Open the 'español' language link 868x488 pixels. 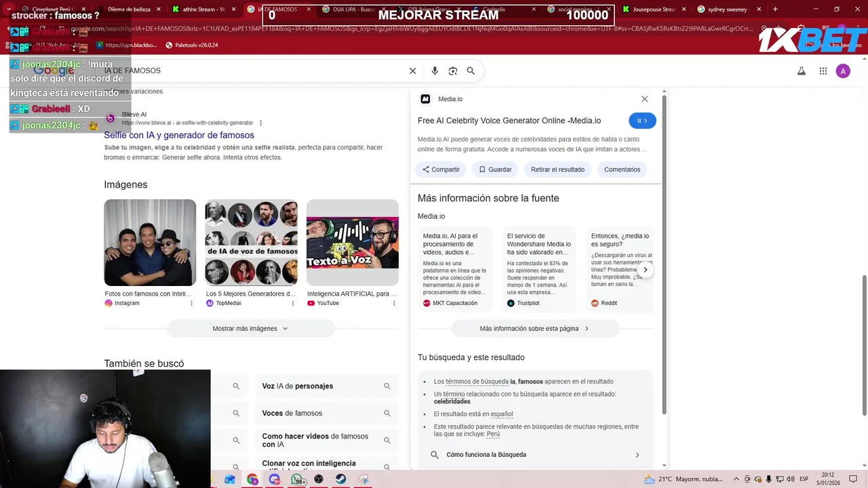coord(502,414)
